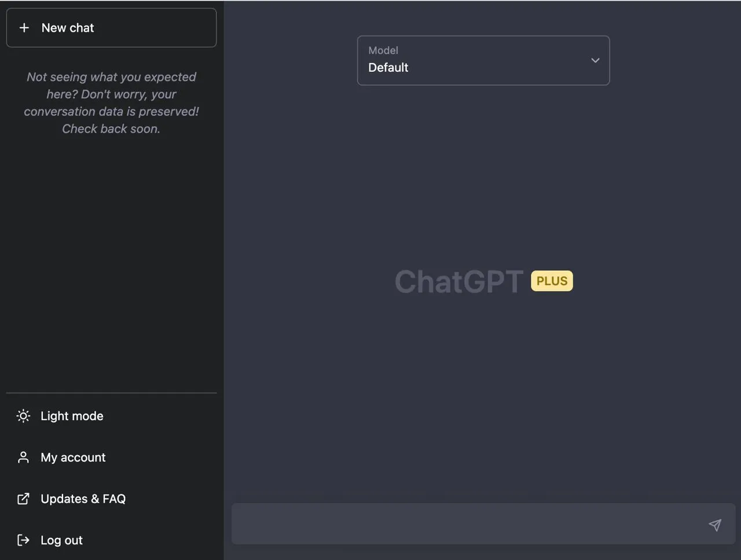Open the Updates & FAQ link
Viewport: 741px width, 560px height.
(83, 499)
